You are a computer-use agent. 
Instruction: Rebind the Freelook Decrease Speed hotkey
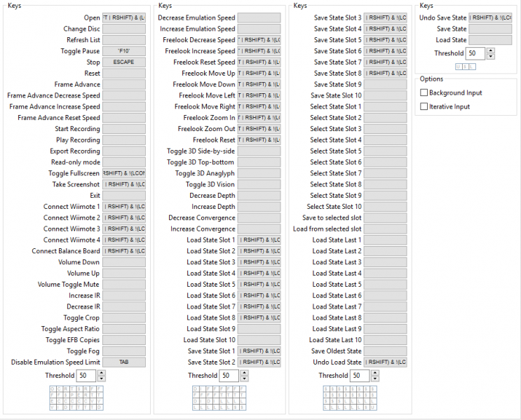click(259, 40)
